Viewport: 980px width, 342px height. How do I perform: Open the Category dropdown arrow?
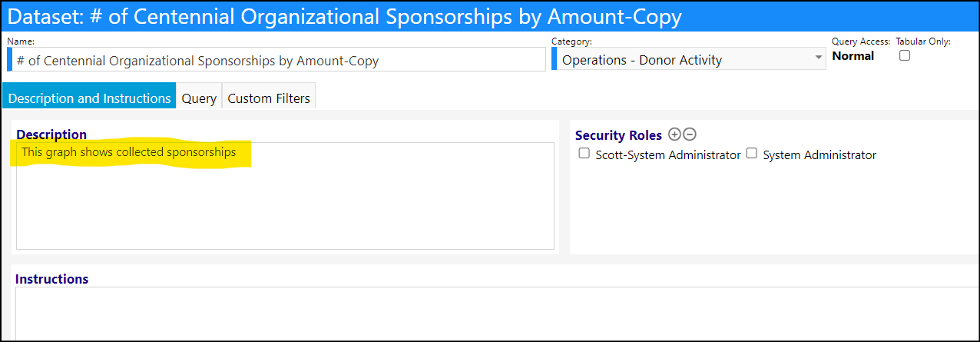pos(818,59)
